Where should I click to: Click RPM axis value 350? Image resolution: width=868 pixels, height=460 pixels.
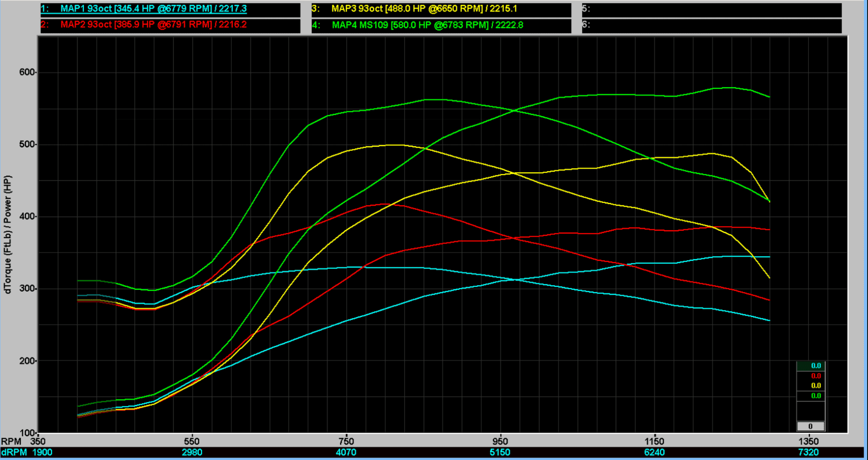(38, 442)
